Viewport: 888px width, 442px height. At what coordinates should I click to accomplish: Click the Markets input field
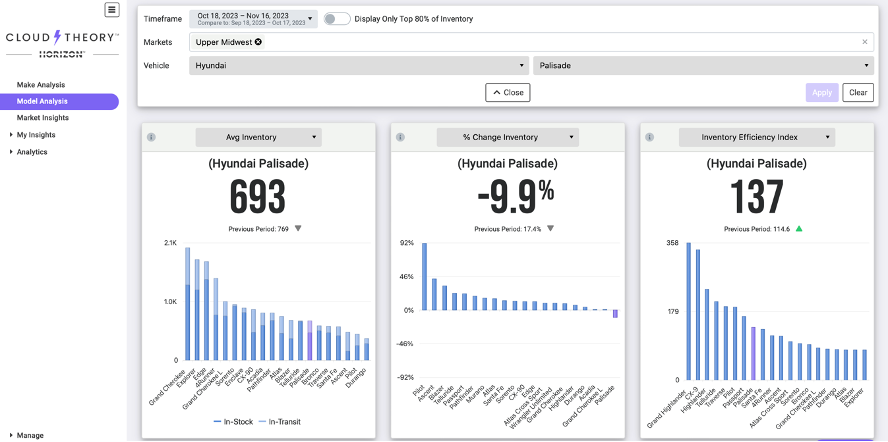[x=531, y=42]
